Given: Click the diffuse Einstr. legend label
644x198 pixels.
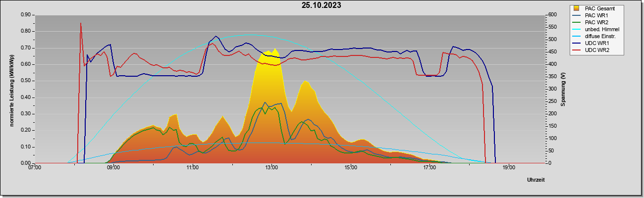Looking at the screenshot, I should 600,37.
